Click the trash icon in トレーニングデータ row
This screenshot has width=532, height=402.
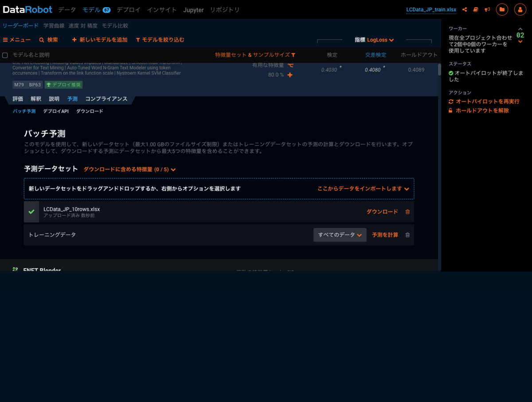[x=407, y=235]
